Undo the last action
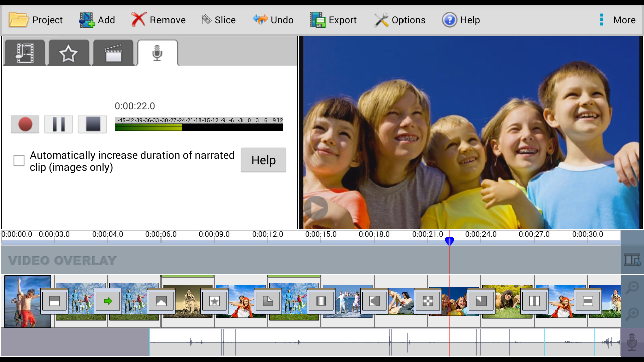 coord(273,20)
